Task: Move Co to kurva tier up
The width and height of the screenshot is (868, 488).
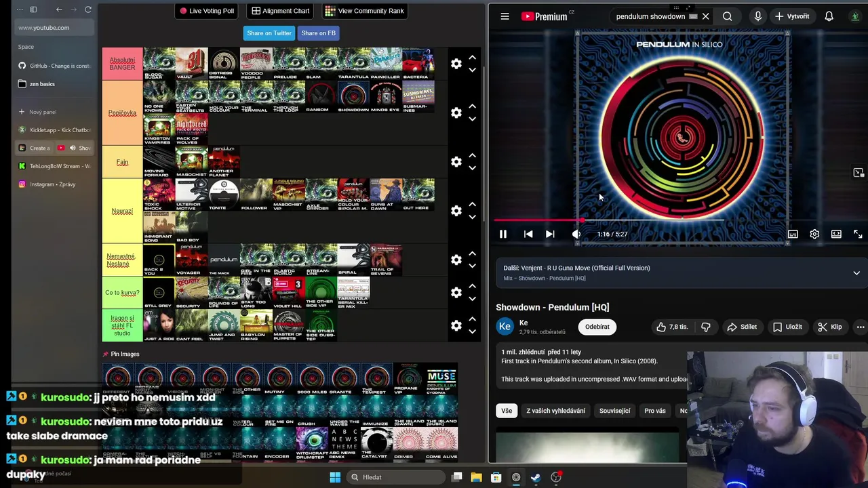Action: [472, 286]
